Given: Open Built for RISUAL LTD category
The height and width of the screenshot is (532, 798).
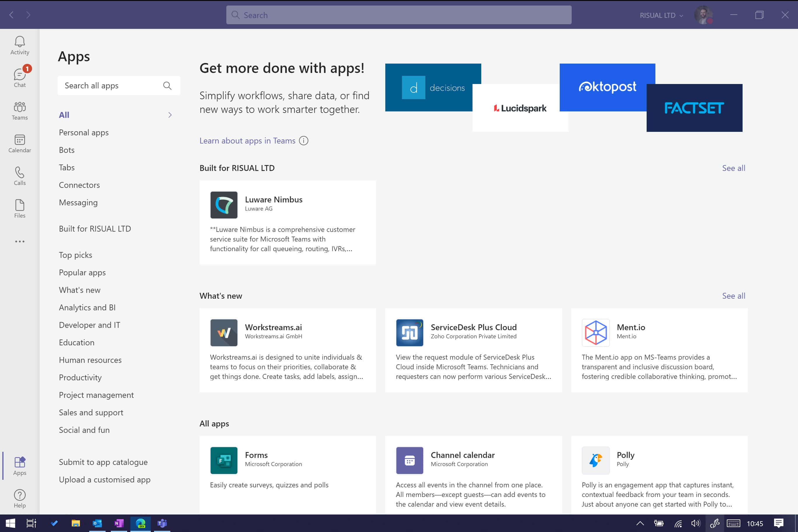Looking at the screenshot, I should coord(95,229).
